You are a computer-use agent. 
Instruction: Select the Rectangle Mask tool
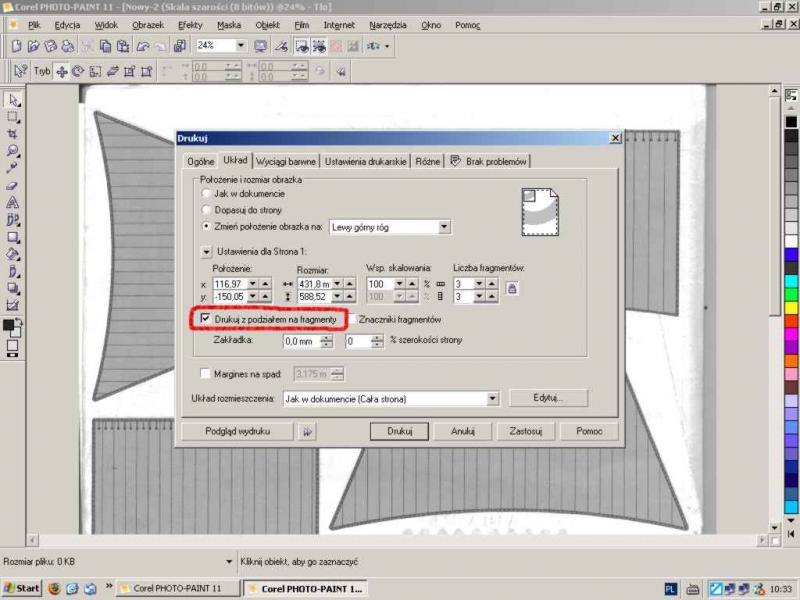(13, 117)
